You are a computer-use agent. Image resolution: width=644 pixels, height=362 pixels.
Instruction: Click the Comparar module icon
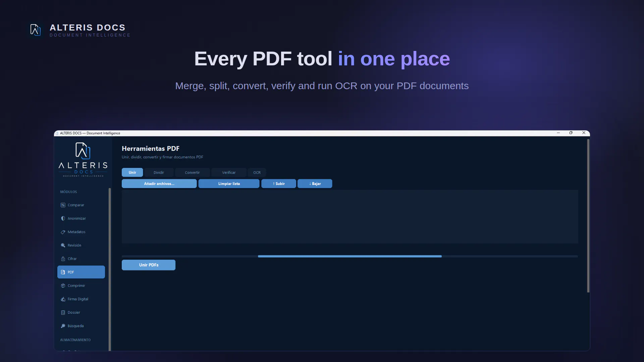(63, 205)
